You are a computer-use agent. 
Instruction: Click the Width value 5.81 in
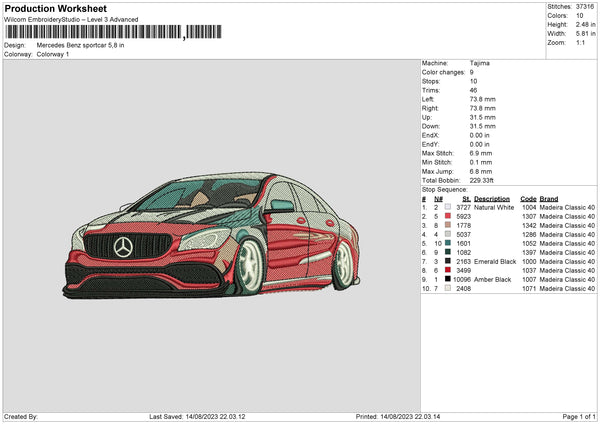pyautogui.click(x=586, y=34)
